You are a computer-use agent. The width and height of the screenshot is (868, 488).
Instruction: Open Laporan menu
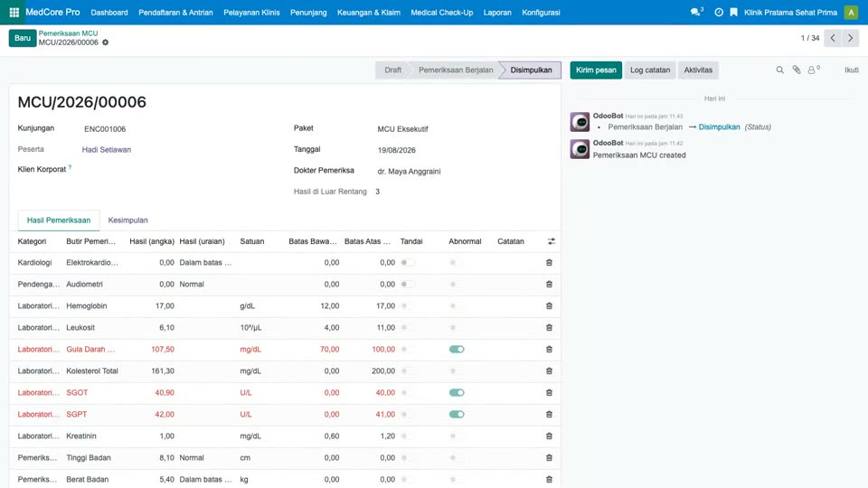click(497, 12)
